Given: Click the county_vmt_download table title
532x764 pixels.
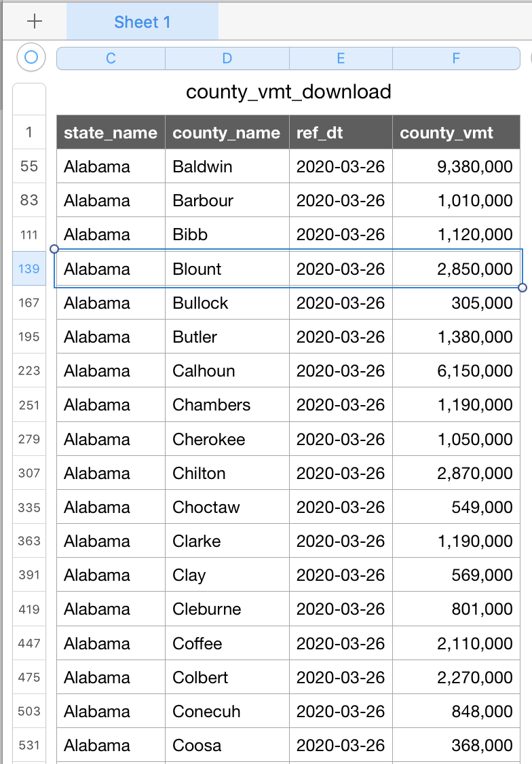Looking at the screenshot, I should [x=288, y=92].
